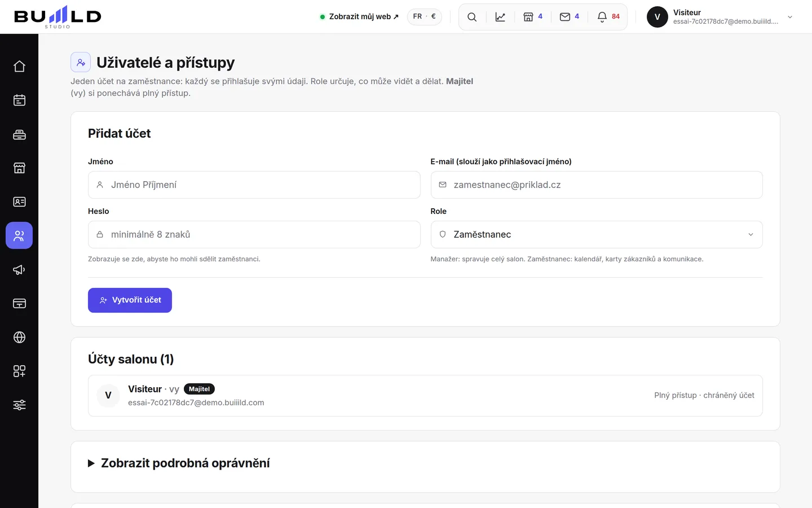Open the shop storefront sidebar icon
This screenshot has height=508, width=812.
click(x=19, y=168)
